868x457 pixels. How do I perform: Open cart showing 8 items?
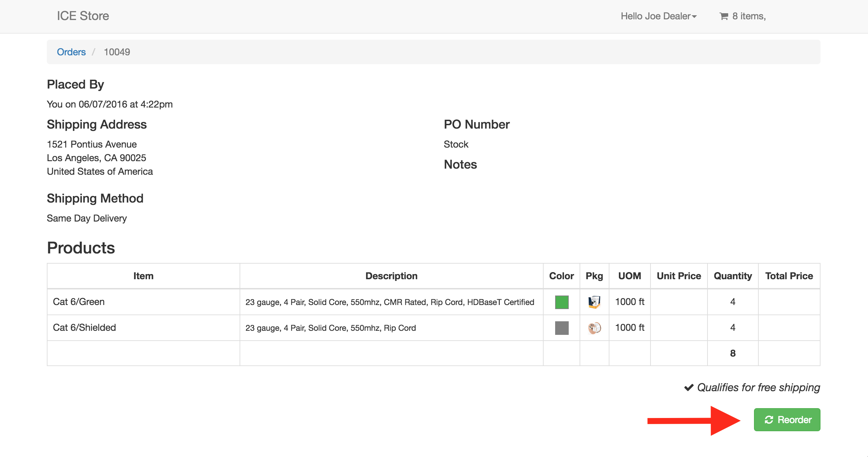[749, 16]
